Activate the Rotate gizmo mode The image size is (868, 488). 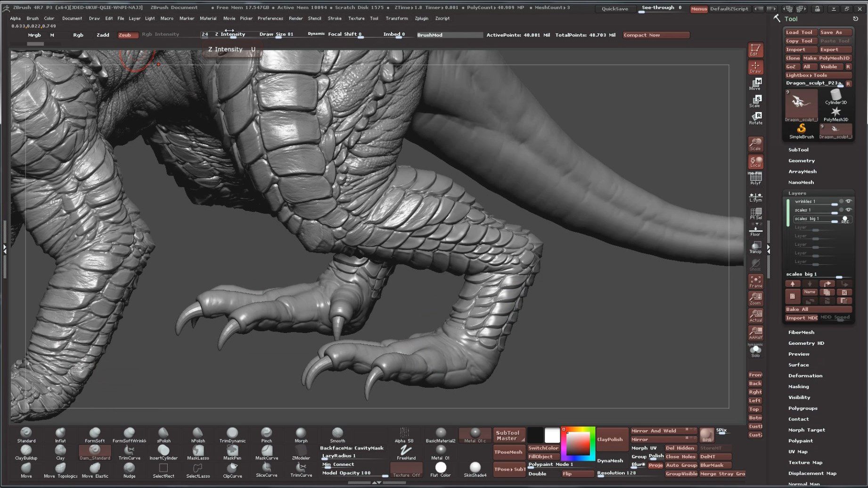[755, 118]
